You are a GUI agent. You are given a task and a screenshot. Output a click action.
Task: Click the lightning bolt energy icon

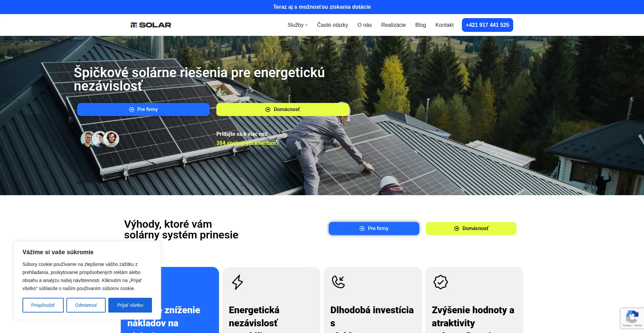pos(237,282)
